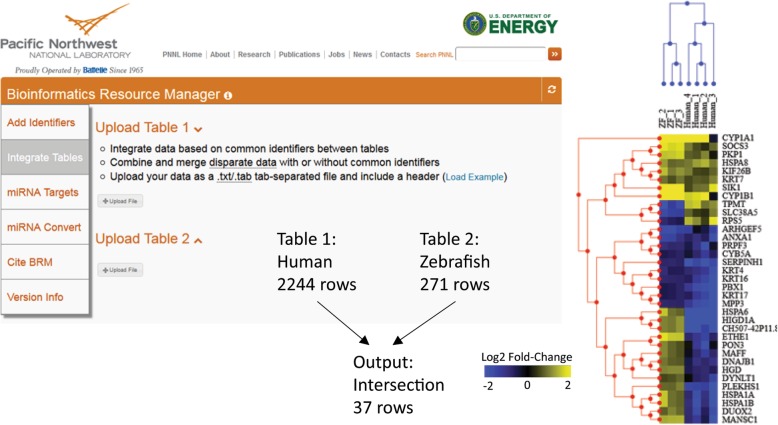The image size is (778, 425).
Task: Open the Version Info sidebar item
Action: pos(45,297)
